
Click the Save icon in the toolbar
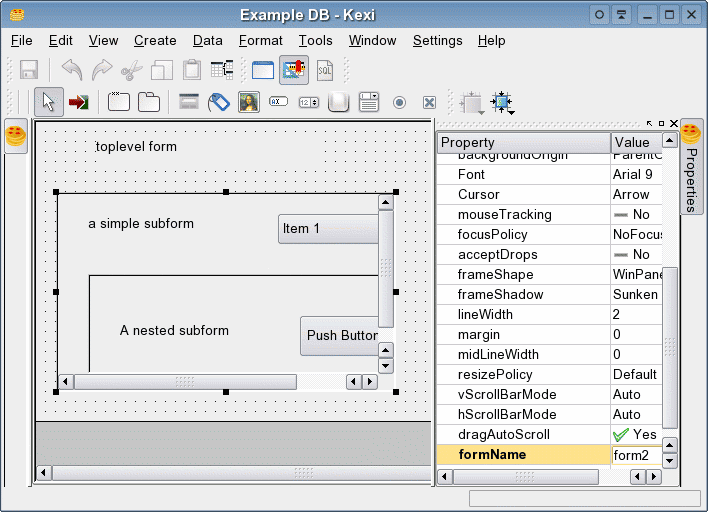coord(29,70)
